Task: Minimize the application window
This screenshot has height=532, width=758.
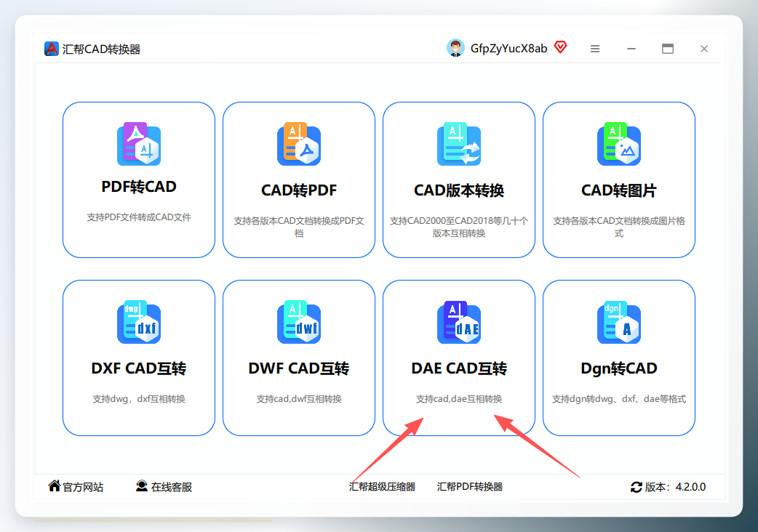Action: 631,49
